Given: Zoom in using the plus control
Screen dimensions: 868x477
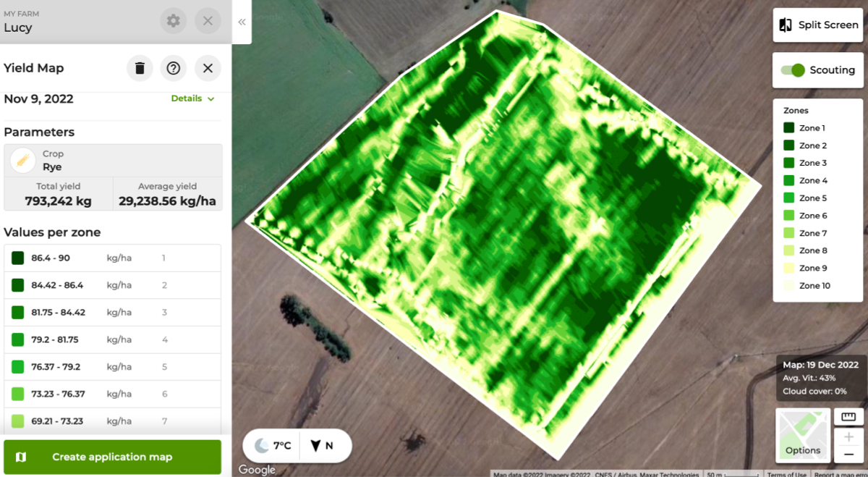Looking at the screenshot, I should (849, 435).
